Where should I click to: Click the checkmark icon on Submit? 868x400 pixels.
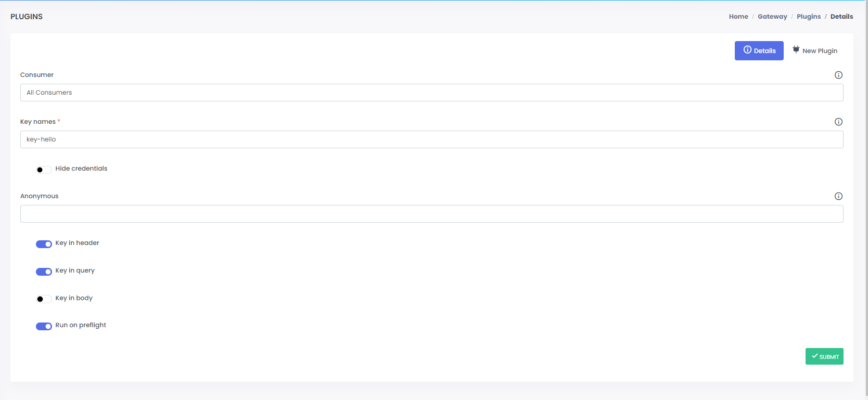point(814,356)
